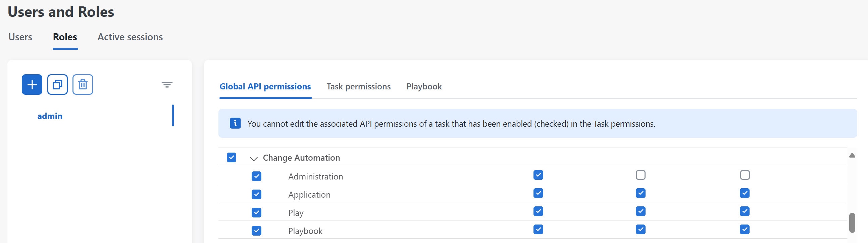Toggle the Play row's leading checkbox
This screenshot has width=868, height=243.
coord(256,213)
